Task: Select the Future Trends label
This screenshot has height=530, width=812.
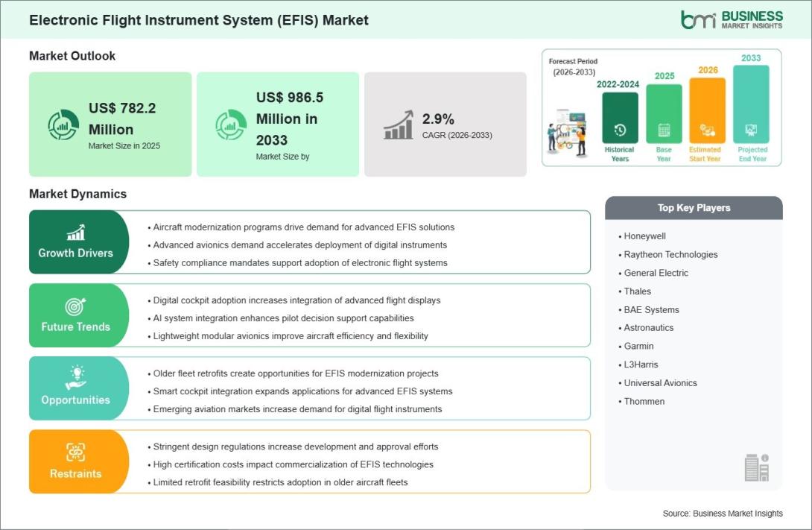Action: [75, 327]
